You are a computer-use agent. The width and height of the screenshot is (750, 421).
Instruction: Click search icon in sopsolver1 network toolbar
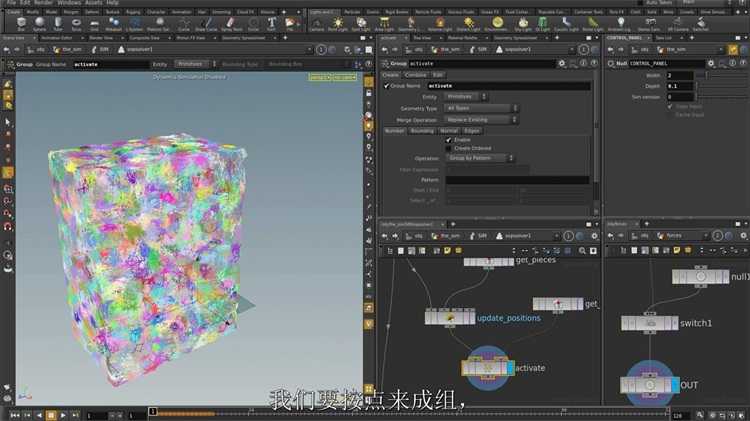(582, 251)
